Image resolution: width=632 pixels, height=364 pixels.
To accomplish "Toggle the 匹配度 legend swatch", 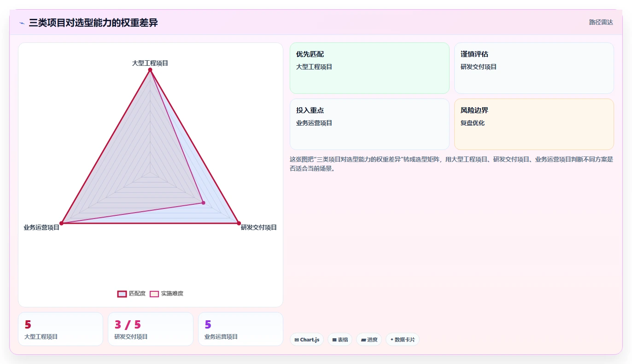I will coord(122,294).
